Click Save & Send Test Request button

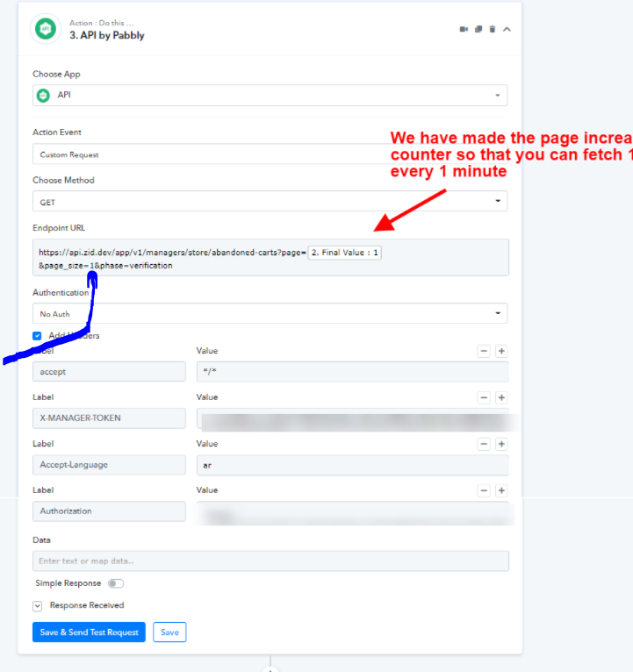[89, 633]
